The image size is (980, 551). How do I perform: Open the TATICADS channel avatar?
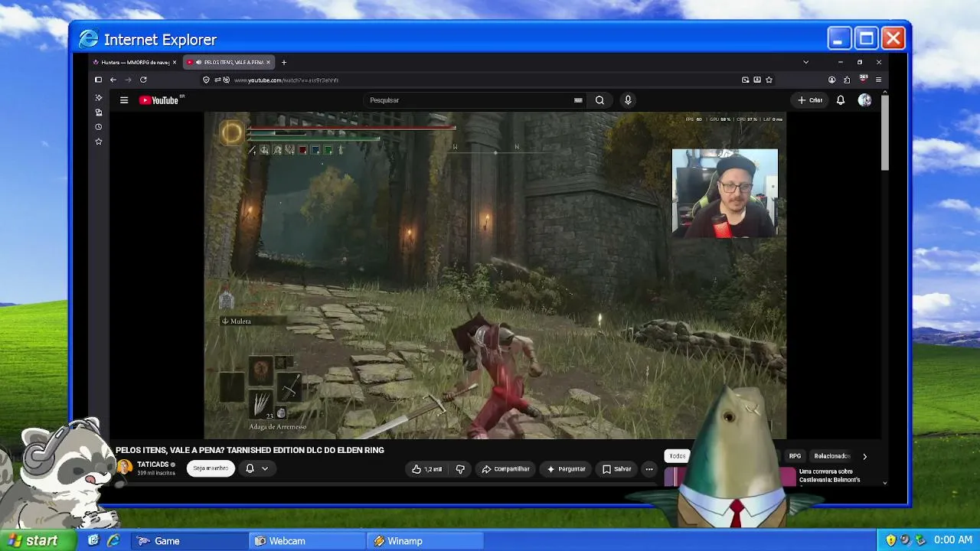click(x=124, y=467)
